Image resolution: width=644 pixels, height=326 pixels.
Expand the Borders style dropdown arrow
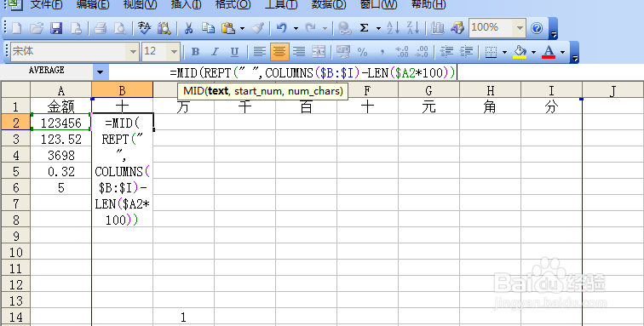[x=505, y=52]
